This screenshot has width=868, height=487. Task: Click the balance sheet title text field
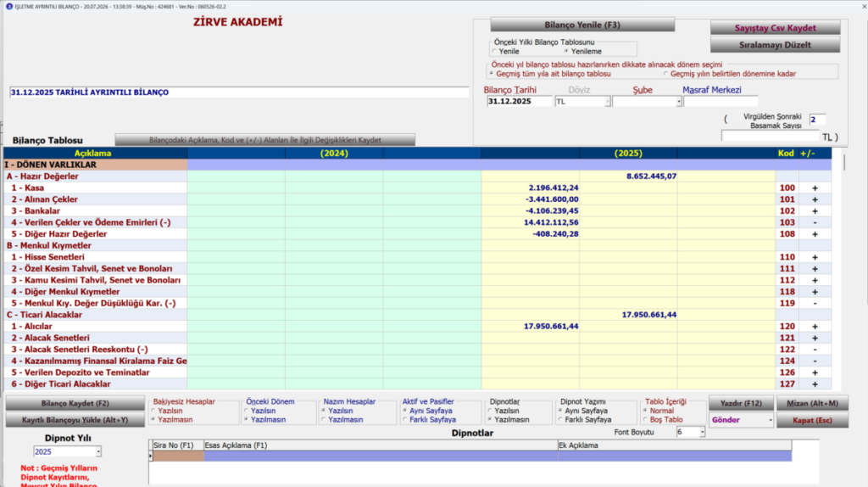(x=239, y=92)
